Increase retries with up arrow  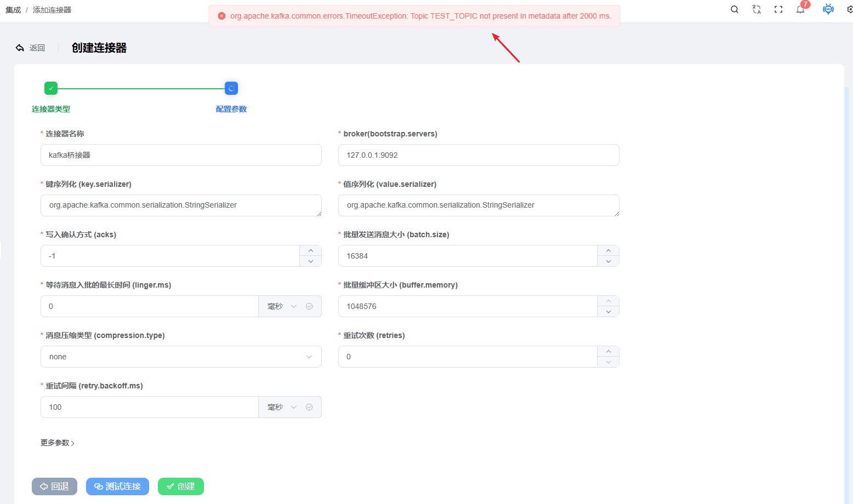tap(609, 351)
